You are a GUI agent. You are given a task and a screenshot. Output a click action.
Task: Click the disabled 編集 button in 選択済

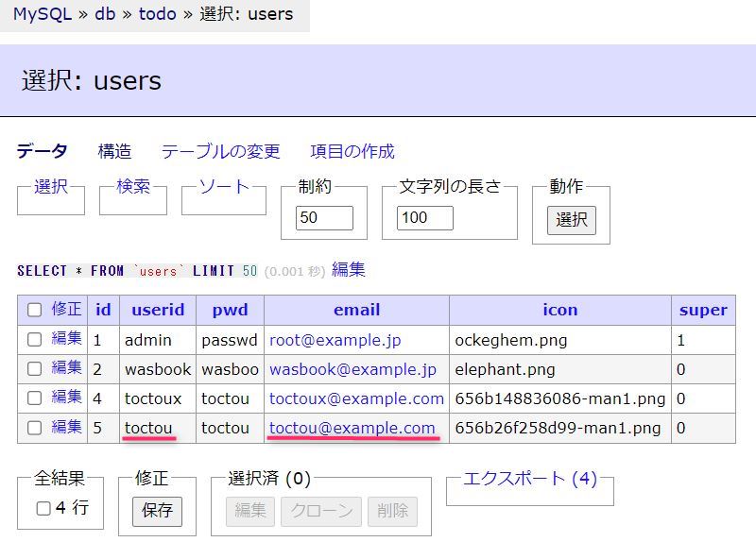tap(250, 511)
